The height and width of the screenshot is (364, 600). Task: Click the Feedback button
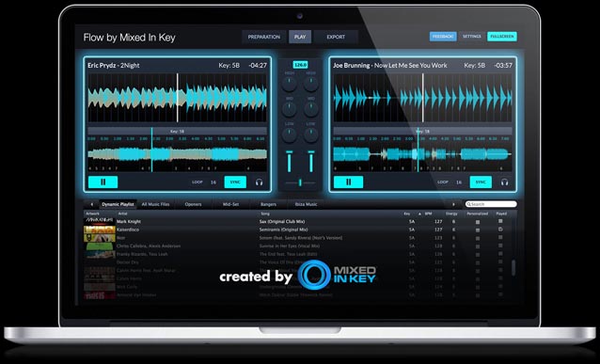click(x=443, y=37)
